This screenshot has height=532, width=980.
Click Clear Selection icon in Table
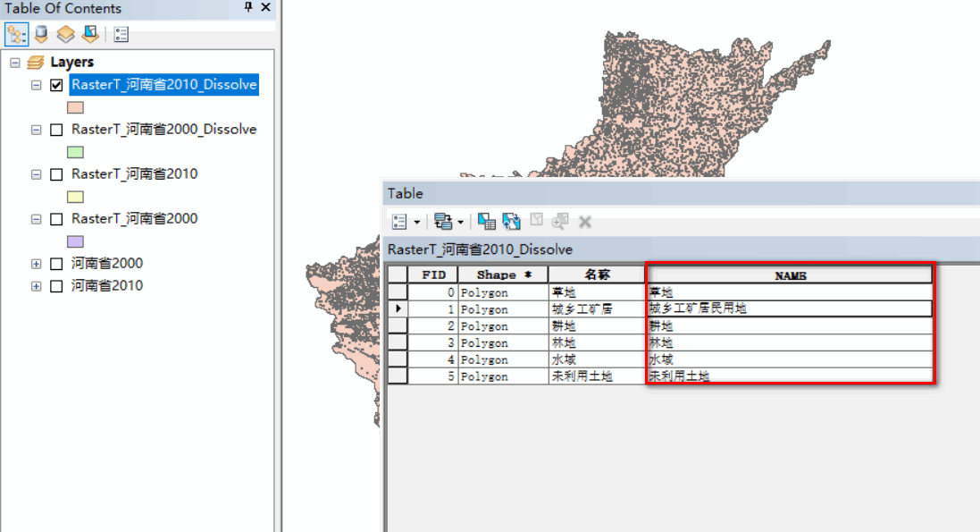[x=536, y=220]
